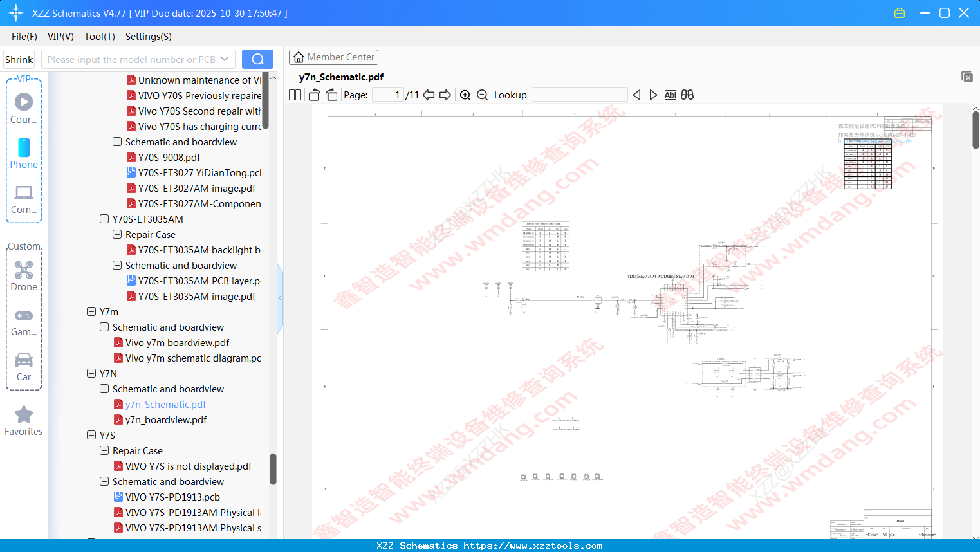The width and height of the screenshot is (980, 552).
Task: Collapse the Y7N tree node
Action: pyautogui.click(x=91, y=373)
